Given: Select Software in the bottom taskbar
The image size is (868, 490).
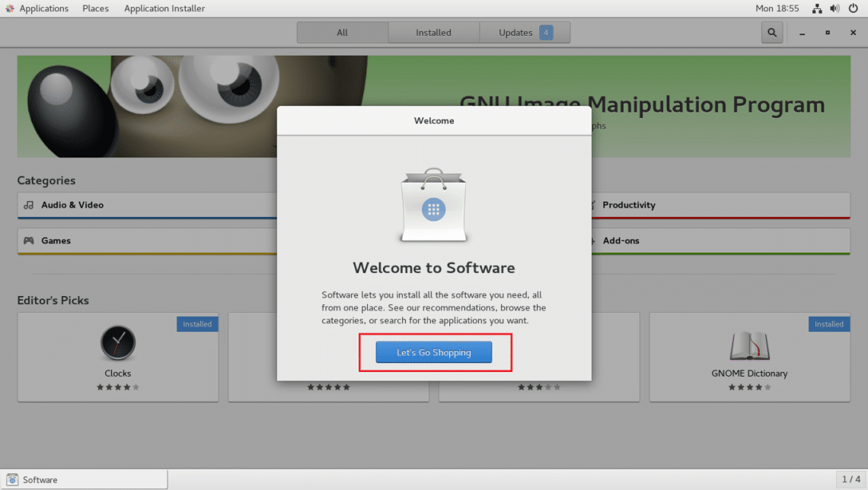Looking at the screenshot, I should tap(84, 479).
